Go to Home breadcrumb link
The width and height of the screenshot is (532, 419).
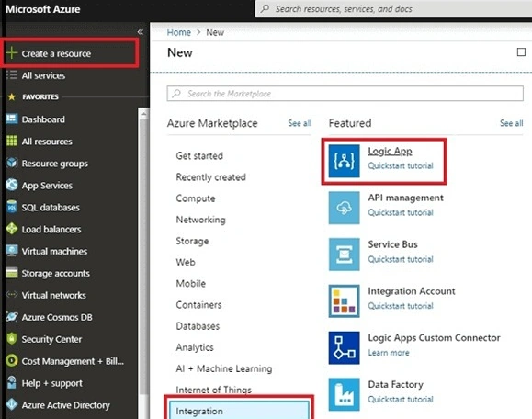tap(179, 32)
